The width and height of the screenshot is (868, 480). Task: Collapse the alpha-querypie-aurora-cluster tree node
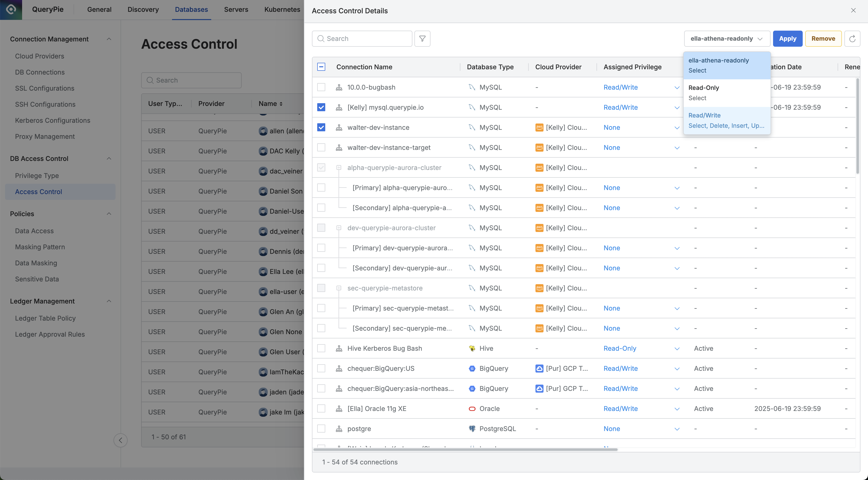click(339, 168)
